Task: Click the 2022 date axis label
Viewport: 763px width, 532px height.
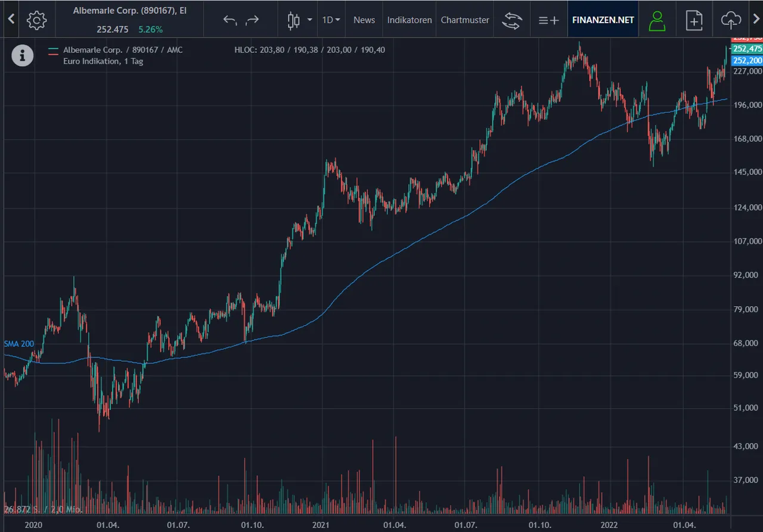Action: (609, 525)
